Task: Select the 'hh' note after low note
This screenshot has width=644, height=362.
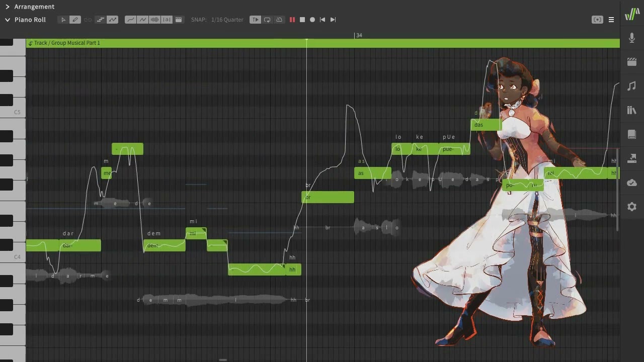Action: [293, 269]
